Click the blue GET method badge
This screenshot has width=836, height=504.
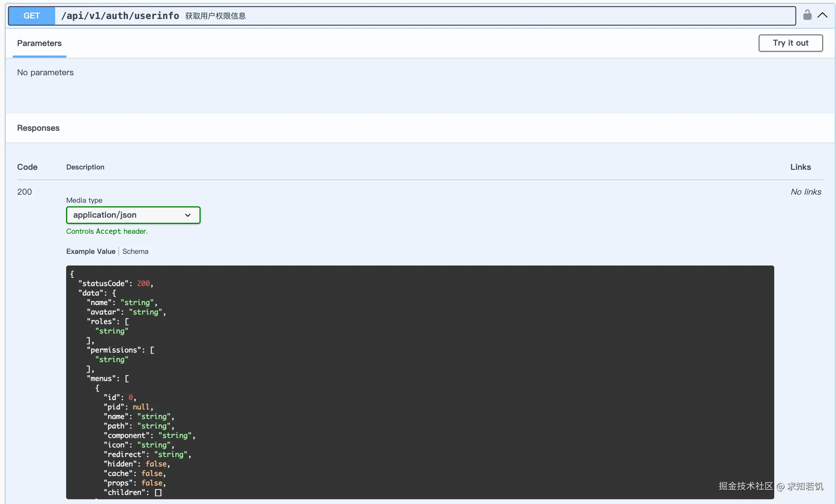point(32,16)
